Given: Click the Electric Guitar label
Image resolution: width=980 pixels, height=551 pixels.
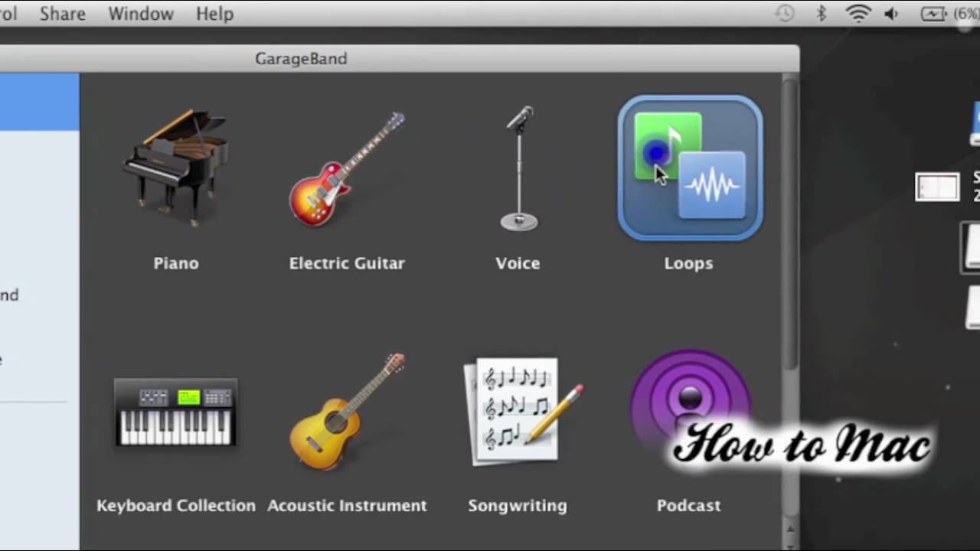Looking at the screenshot, I should point(347,263).
